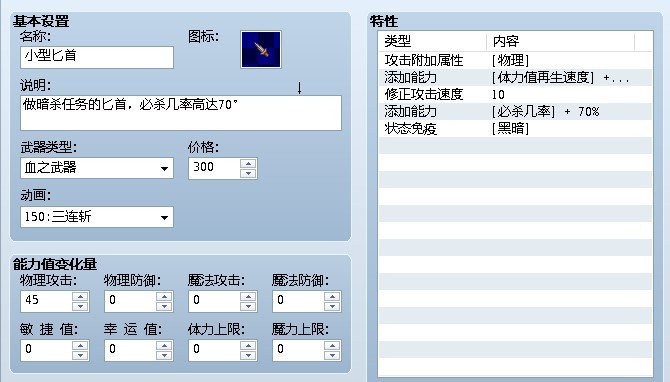670x382 pixels.
Task: Edit the 名称 field containing 小型匕首
Action: 97,57
